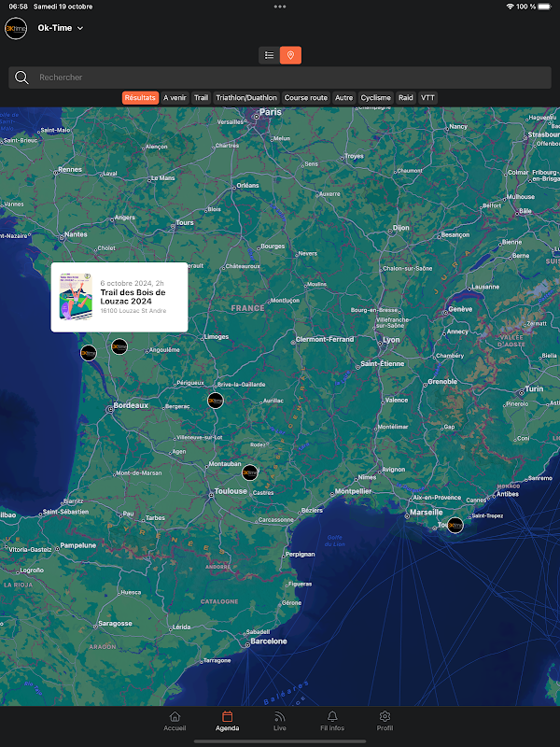Click the Lyon label on the map

(391, 340)
